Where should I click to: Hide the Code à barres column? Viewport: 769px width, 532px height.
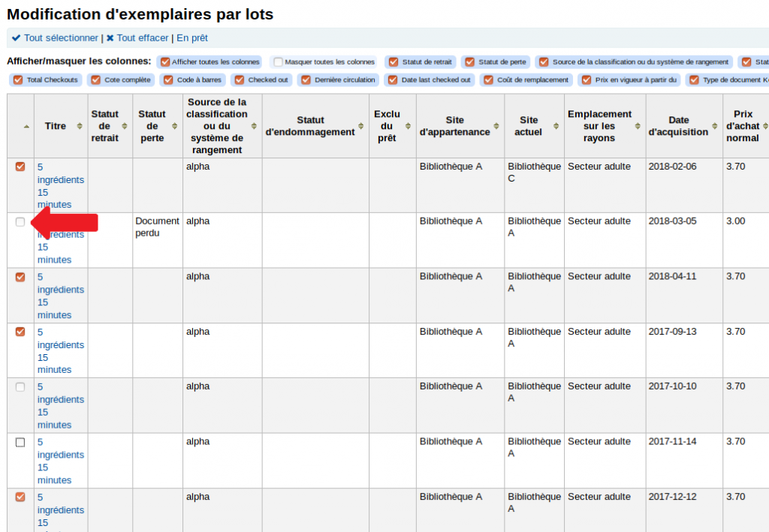pos(168,80)
